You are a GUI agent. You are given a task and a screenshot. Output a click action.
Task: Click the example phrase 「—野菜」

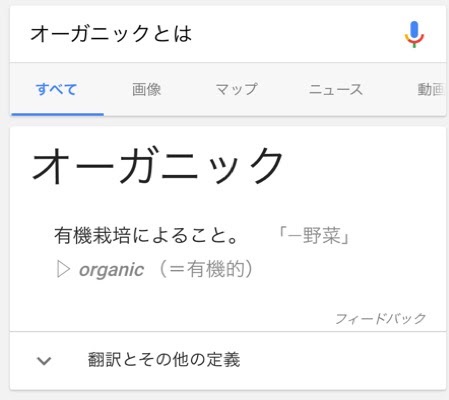pos(314,235)
